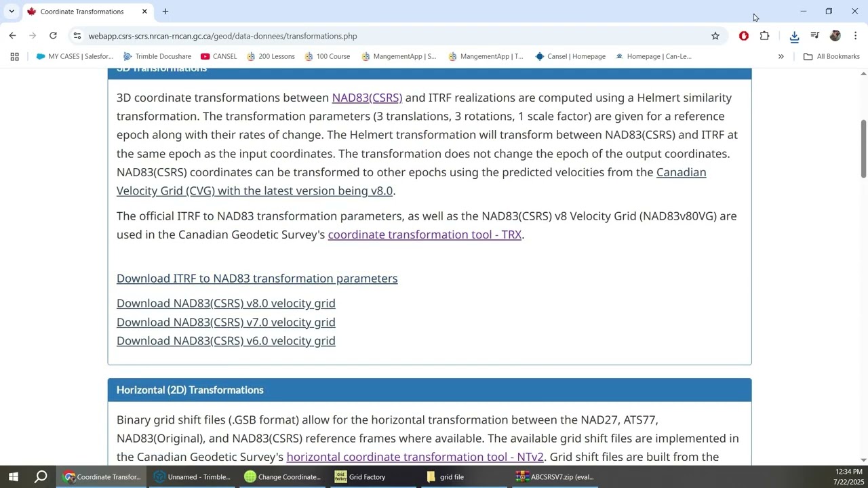Screen dimensions: 868x488
Task: Open Homepage | Can-Le... bookmark
Action: 654,56
